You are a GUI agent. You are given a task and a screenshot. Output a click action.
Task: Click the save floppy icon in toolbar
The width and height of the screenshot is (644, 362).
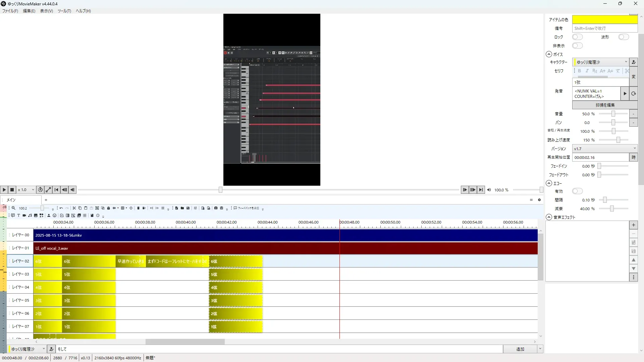pos(188,208)
